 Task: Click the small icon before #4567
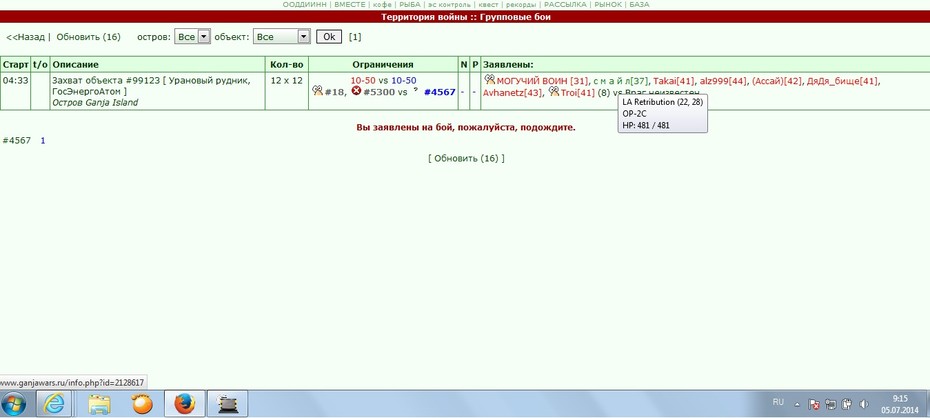pyautogui.click(x=416, y=90)
